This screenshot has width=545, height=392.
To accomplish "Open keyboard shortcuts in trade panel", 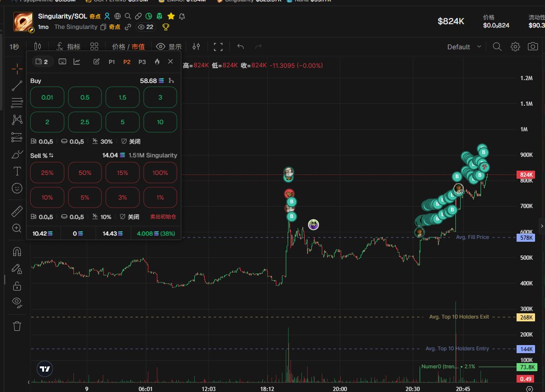I will click(x=63, y=62).
